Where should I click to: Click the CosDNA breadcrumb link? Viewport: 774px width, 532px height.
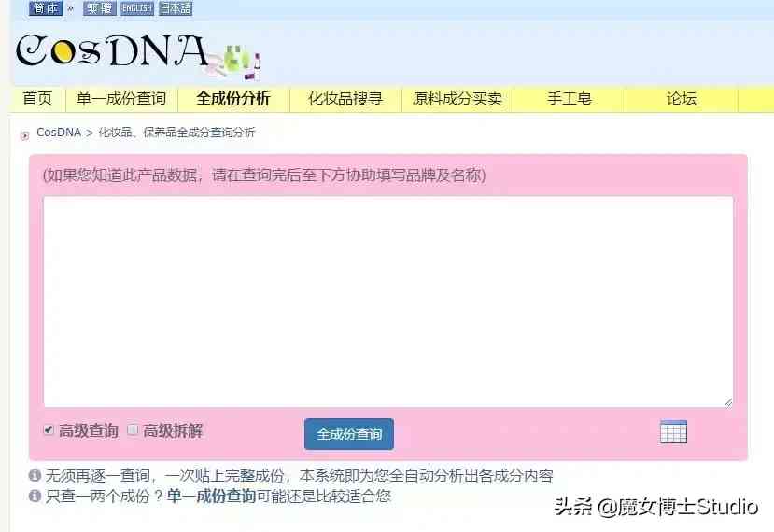click(59, 133)
